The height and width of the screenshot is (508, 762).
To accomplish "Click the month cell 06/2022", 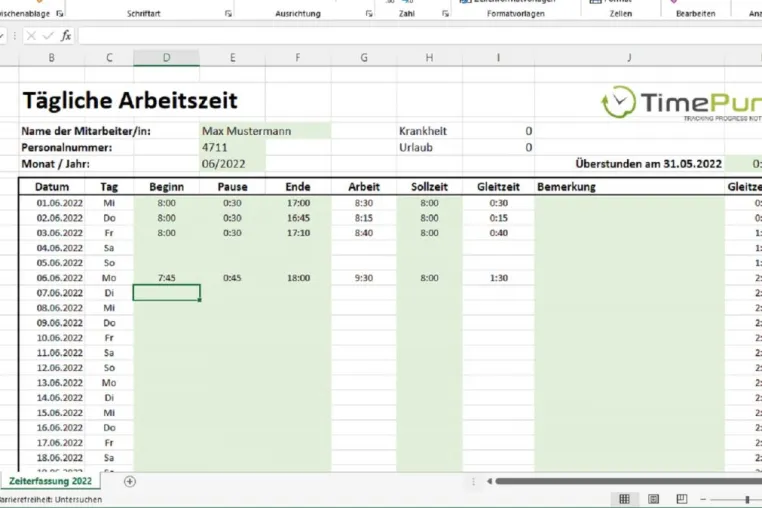I will (232, 164).
